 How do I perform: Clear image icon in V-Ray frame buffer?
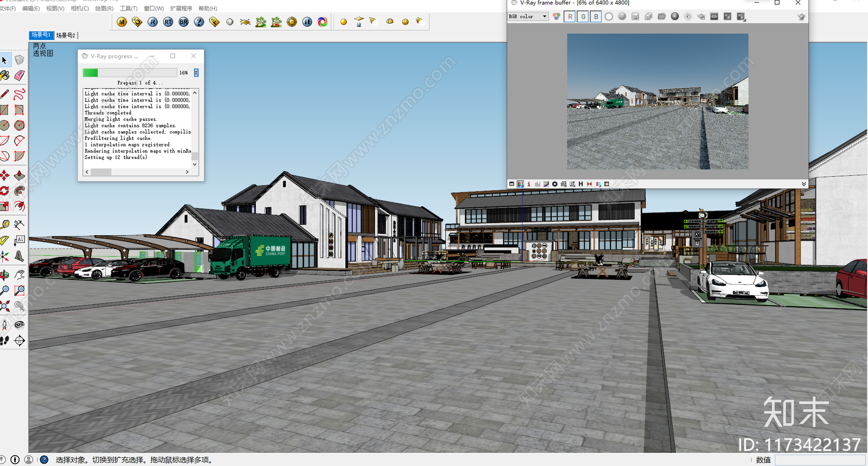point(675,17)
